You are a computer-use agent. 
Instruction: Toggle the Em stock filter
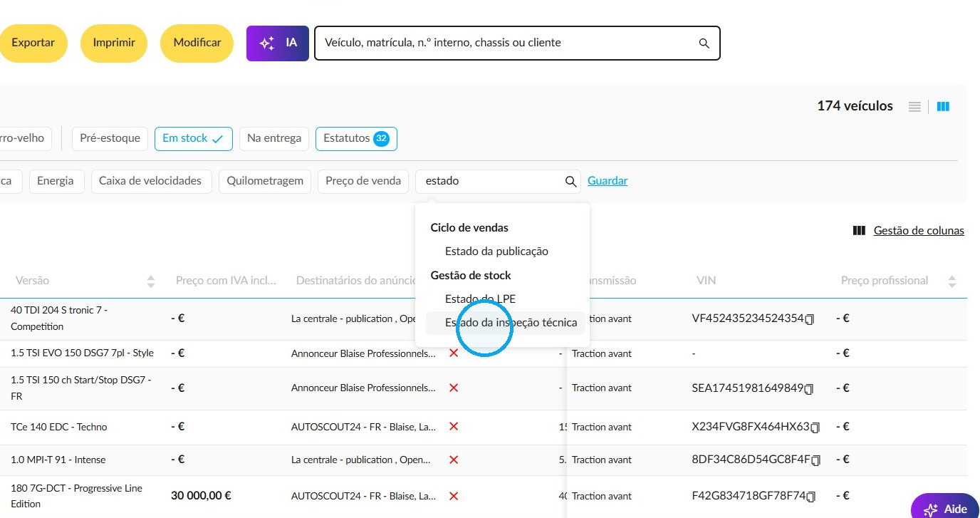(193, 138)
